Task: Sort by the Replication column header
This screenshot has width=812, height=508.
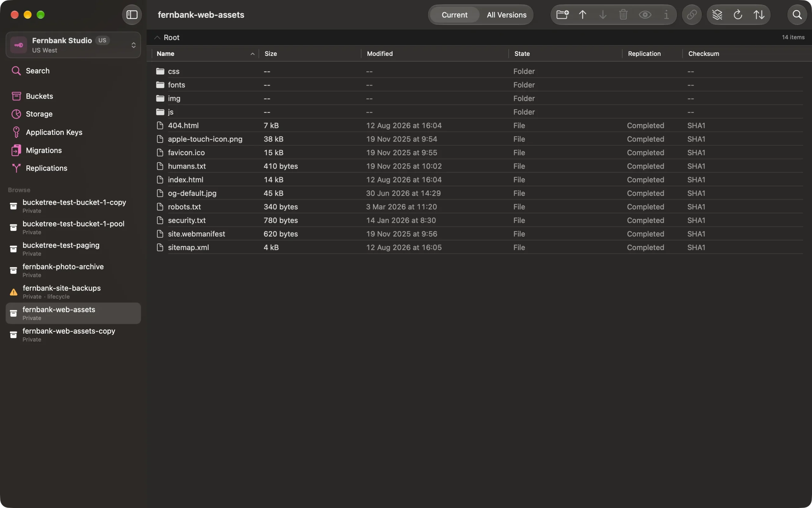Action: pyautogui.click(x=652, y=54)
